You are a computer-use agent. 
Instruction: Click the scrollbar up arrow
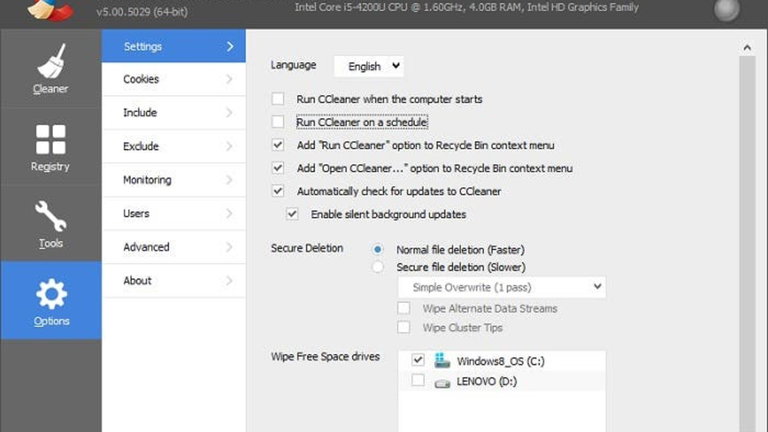pyautogui.click(x=747, y=48)
